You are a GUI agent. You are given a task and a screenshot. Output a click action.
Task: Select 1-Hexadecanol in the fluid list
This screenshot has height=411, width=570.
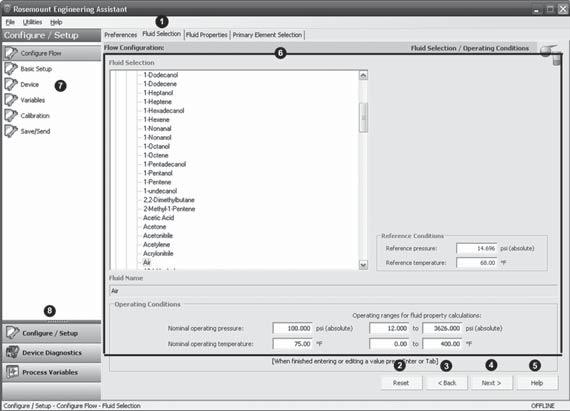[x=164, y=110]
